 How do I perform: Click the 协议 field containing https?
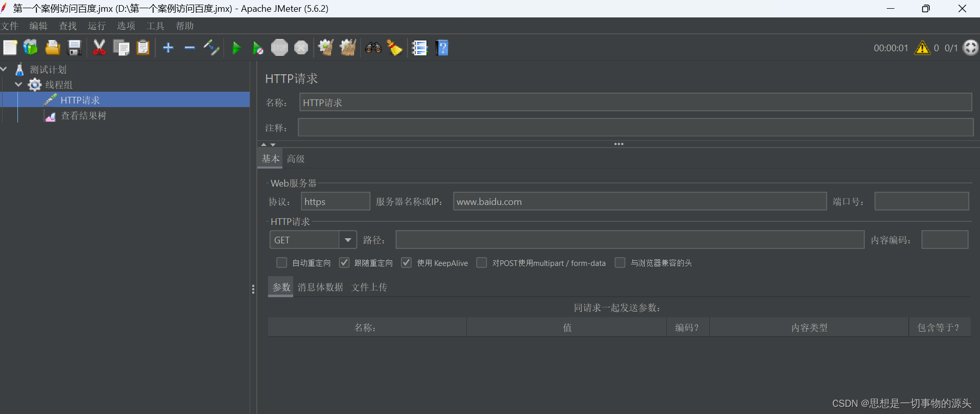coord(335,201)
